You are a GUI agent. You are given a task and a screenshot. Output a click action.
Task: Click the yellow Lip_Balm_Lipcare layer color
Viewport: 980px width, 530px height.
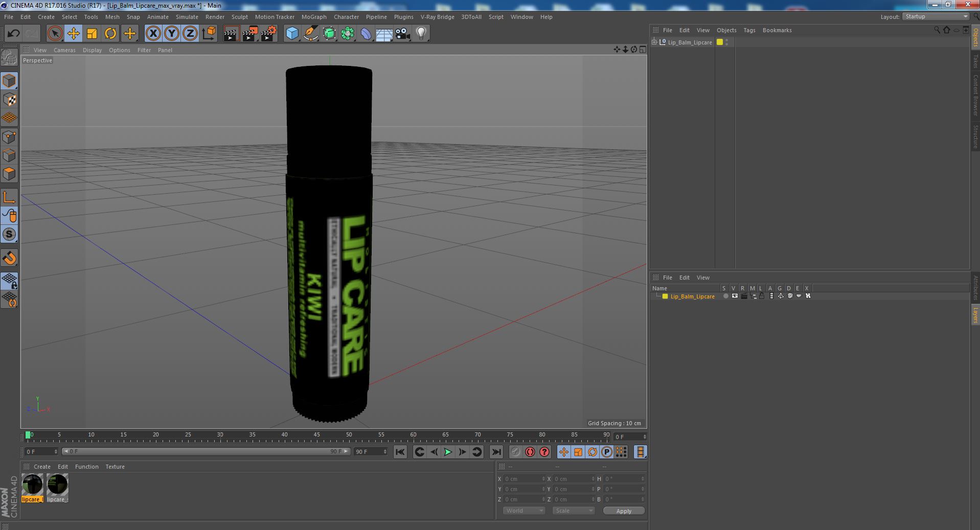[x=665, y=296]
